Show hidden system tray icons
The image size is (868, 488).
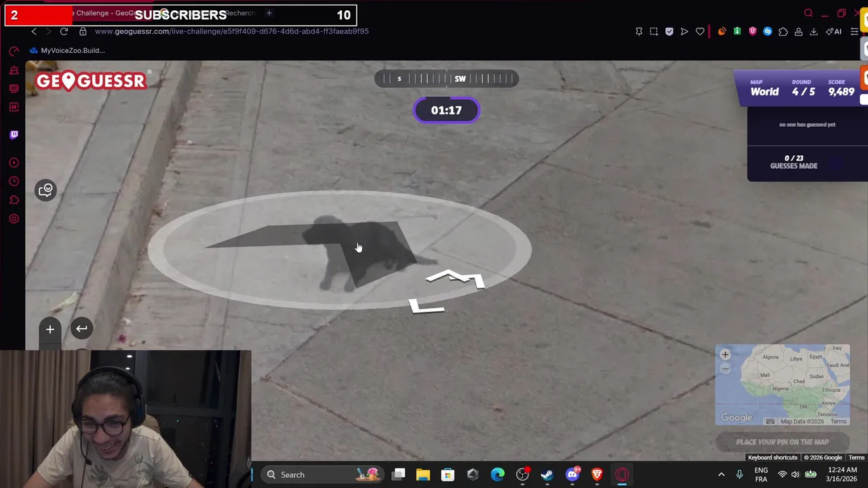click(x=722, y=474)
